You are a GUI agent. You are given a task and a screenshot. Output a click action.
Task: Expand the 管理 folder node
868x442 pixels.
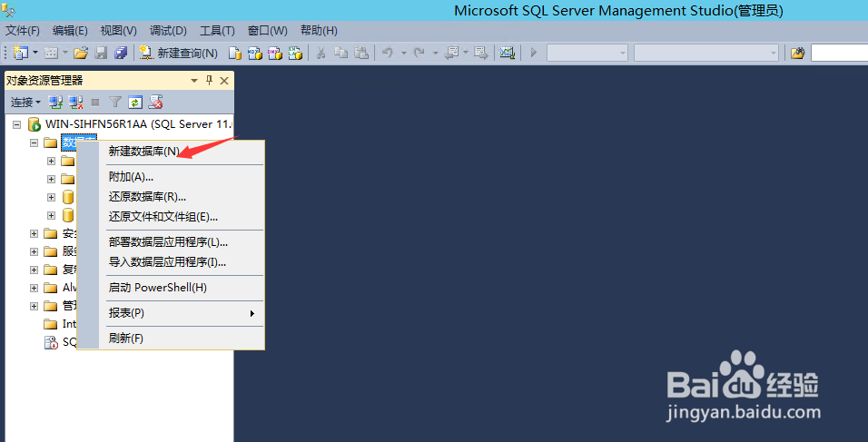[34, 306]
